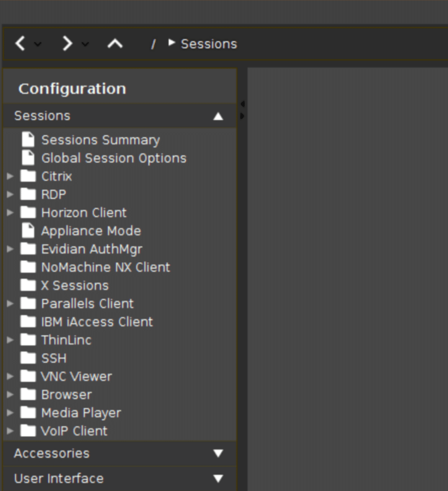448x491 pixels.
Task: Expand the ThinLinc folder arrow
Action: coord(10,340)
